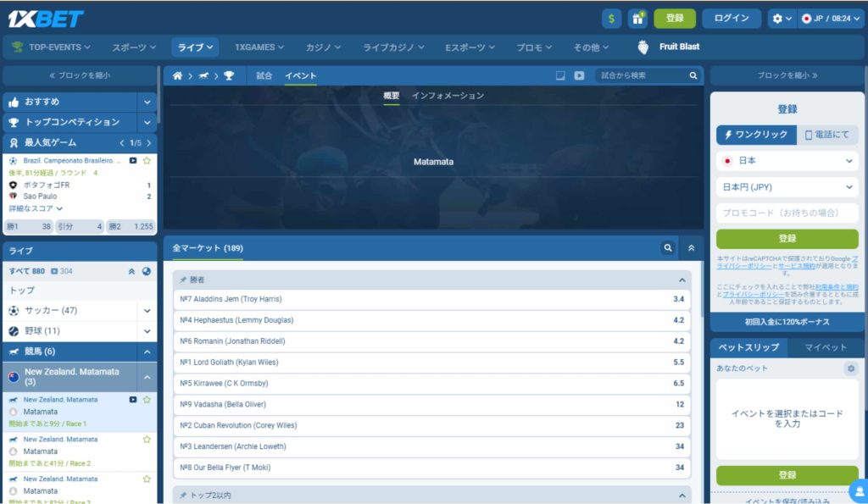Open the live chat support icon
The width and height of the screenshot is (868, 504).
(x=859, y=490)
